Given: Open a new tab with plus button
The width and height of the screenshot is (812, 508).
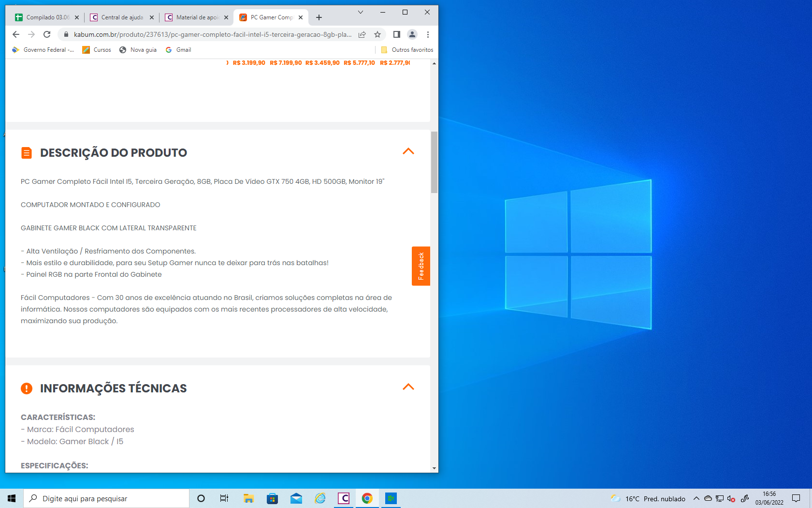Looking at the screenshot, I should [x=319, y=17].
